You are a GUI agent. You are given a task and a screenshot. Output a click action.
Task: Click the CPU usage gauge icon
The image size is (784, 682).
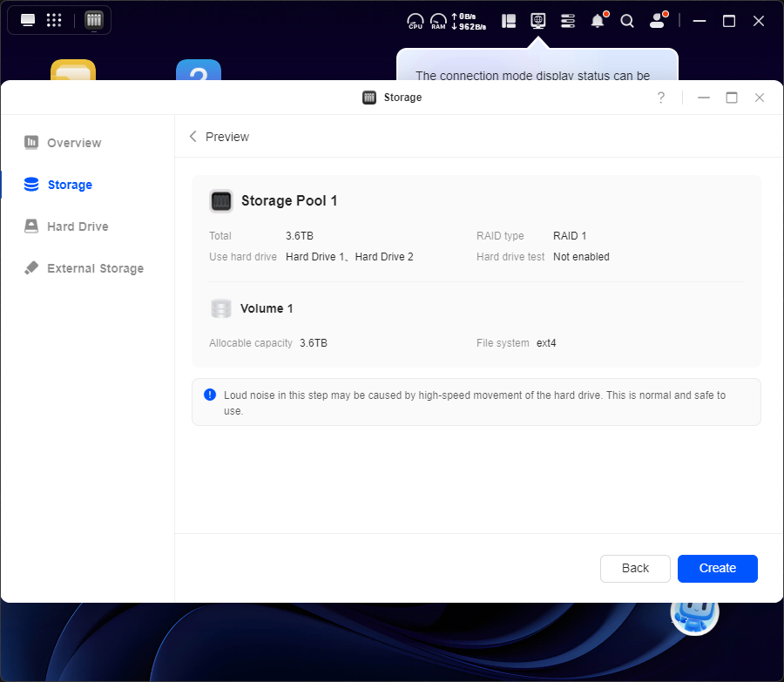point(416,21)
